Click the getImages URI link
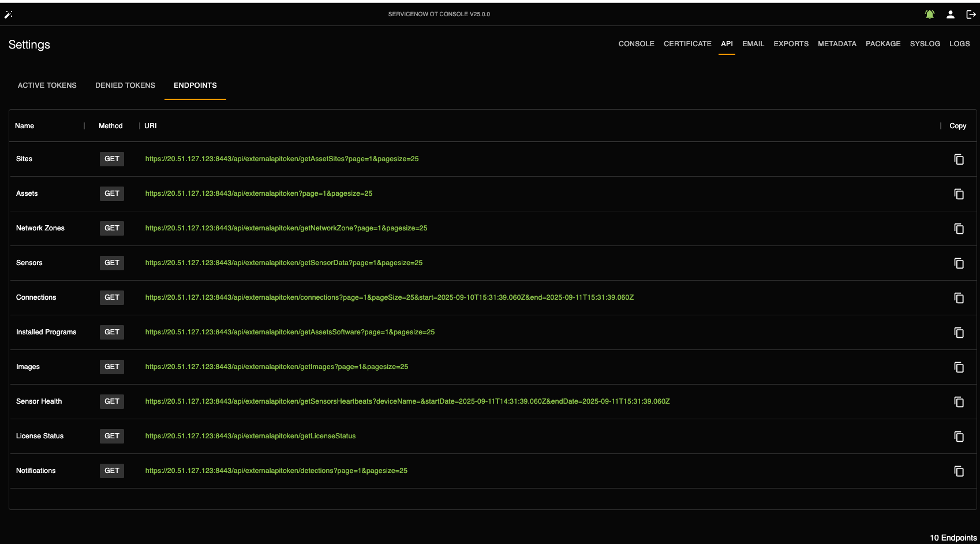Image resolution: width=980 pixels, height=544 pixels. (276, 367)
